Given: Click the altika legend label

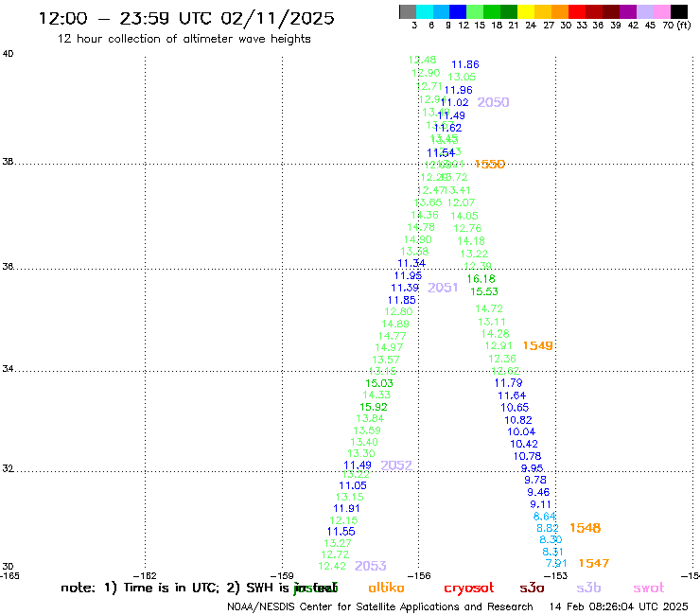Looking at the screenshot, I should click(x=386, y=588).
